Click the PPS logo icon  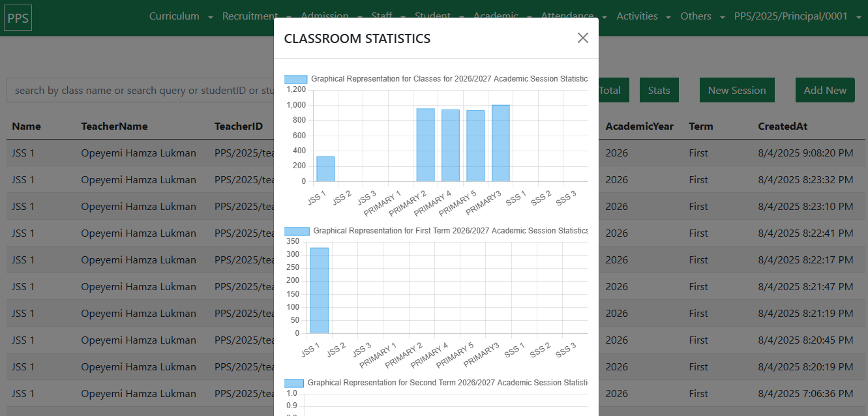point(18,18)
